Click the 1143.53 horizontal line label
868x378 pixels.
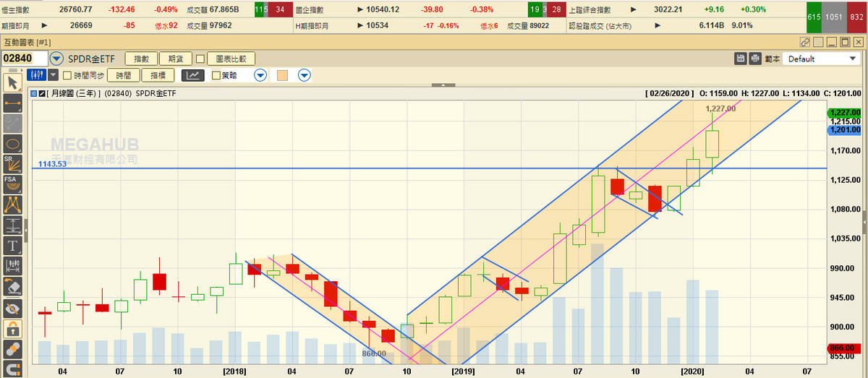(x=51, y=164)
